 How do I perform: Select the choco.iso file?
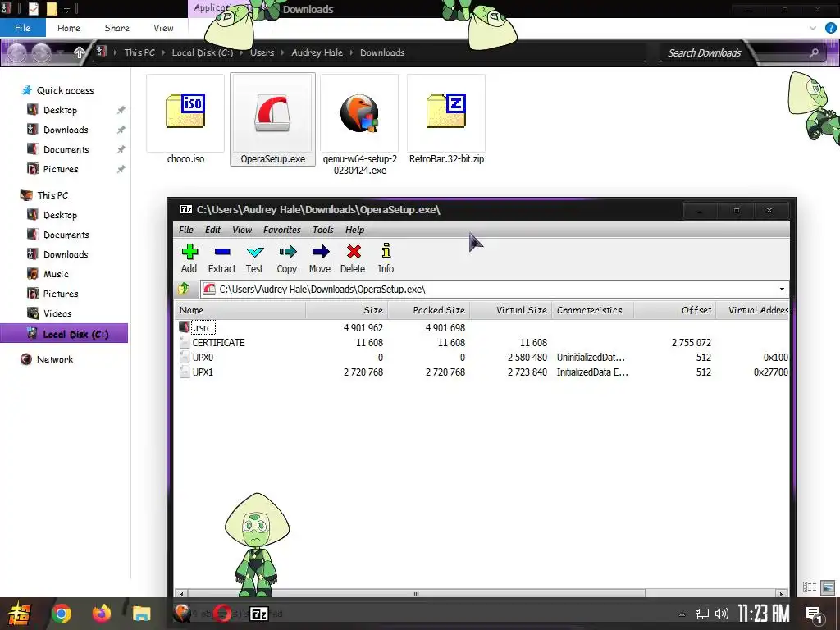[185, 120]
